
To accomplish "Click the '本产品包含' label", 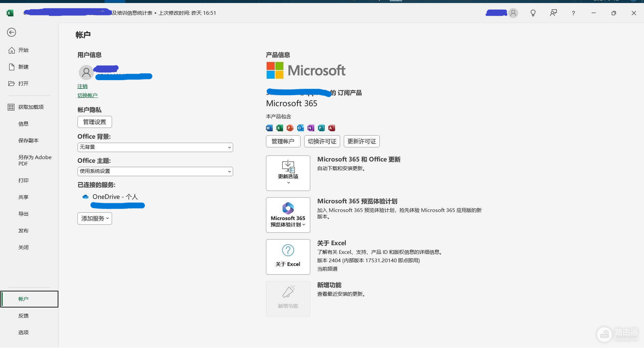I will coord(278,117).
